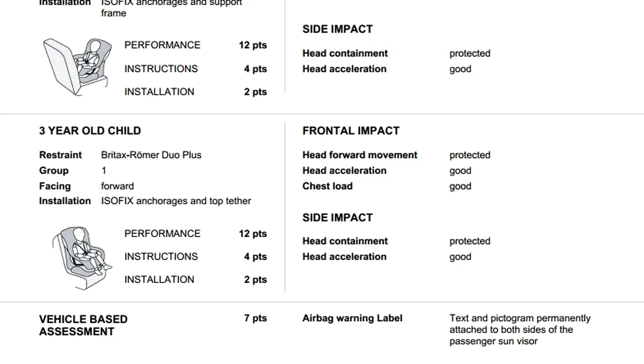
Task: Click the rear-facing infant seat illustration
Action: click(x=77, y=67)
